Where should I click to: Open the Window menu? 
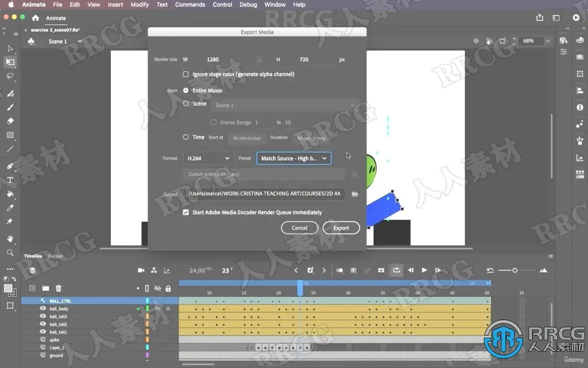[x=275, y=5]
